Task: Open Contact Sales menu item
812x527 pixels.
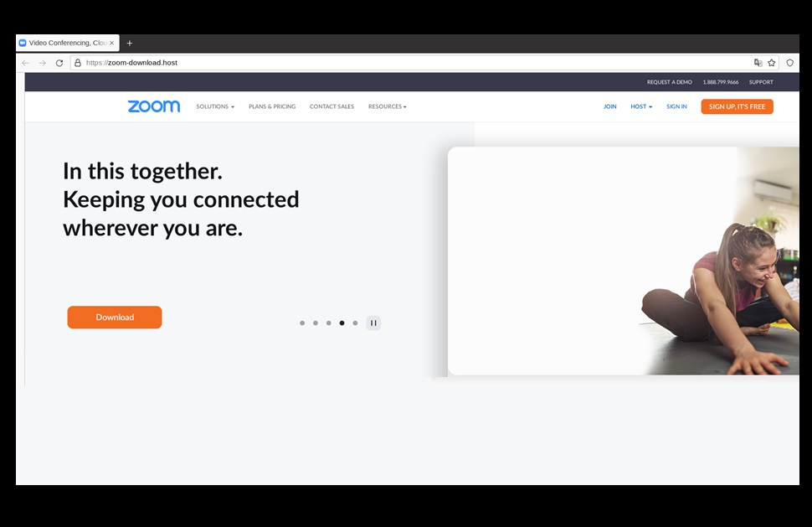Action: [332, 106]
